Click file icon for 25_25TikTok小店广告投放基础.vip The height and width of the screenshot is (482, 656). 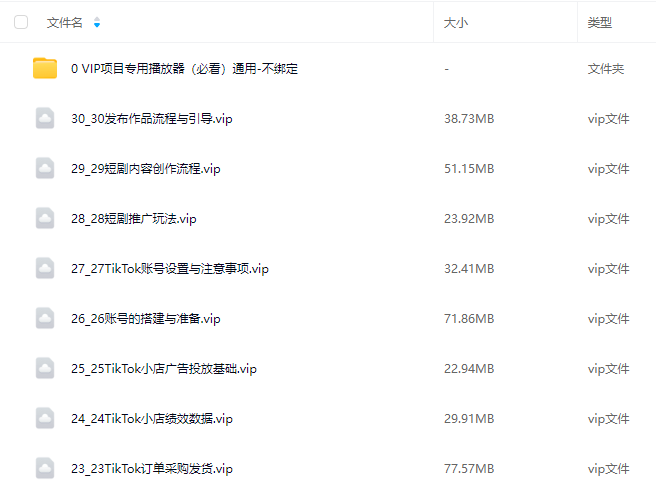[x=45, y=368]
